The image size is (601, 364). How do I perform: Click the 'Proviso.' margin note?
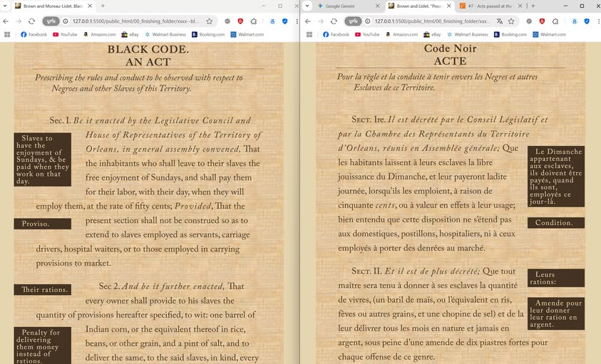[43, 224]
